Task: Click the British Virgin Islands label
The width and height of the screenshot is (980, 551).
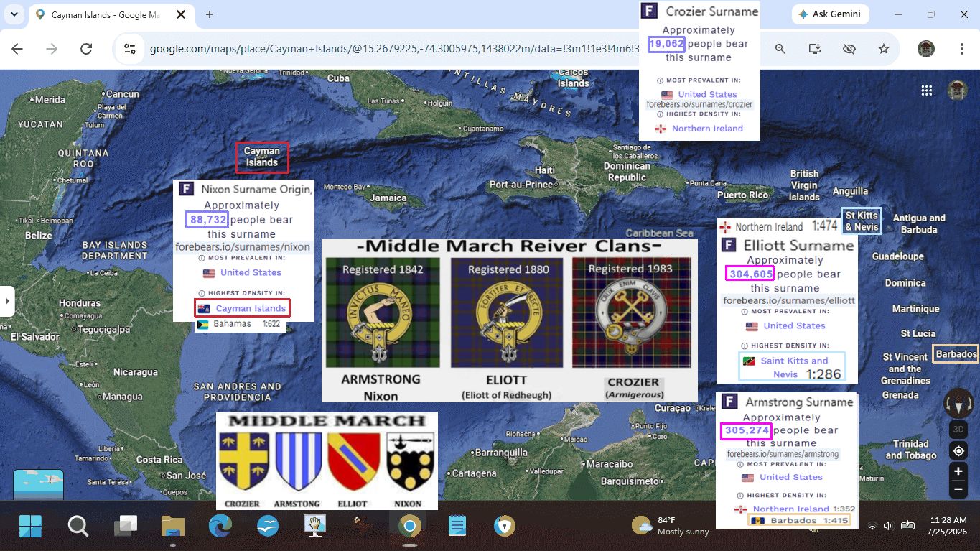Action: tap(804, 185)
